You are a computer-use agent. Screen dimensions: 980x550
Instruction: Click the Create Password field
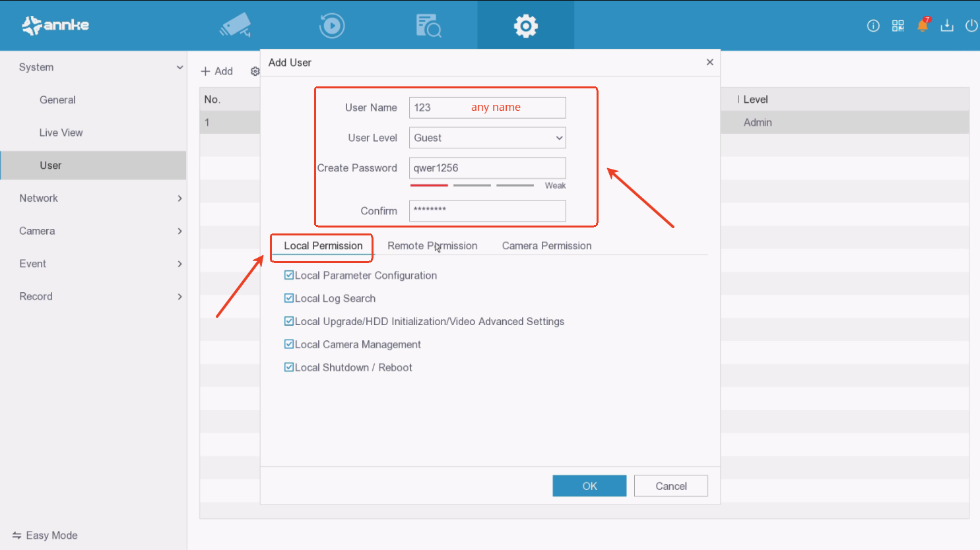(487, 168)
